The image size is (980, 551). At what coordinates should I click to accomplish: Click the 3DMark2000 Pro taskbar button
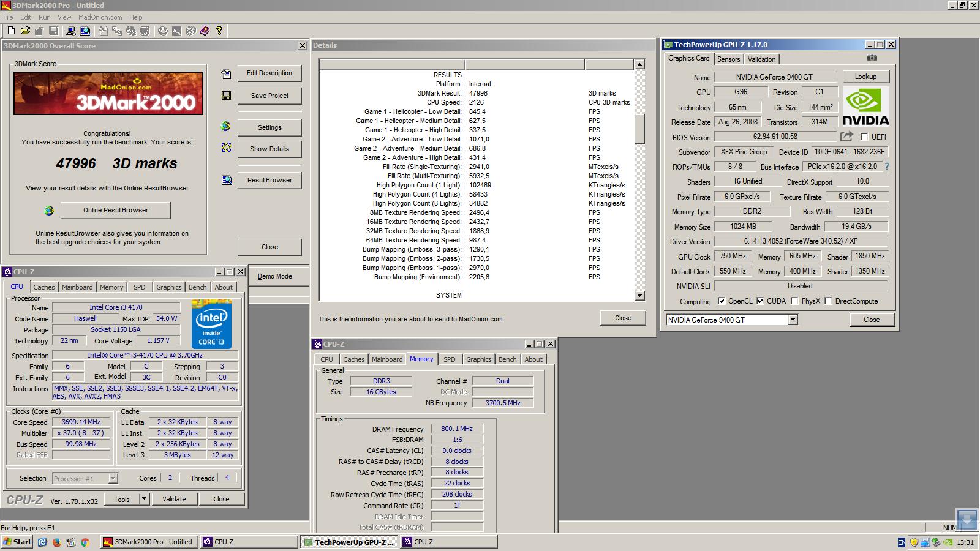click(149, 542)
